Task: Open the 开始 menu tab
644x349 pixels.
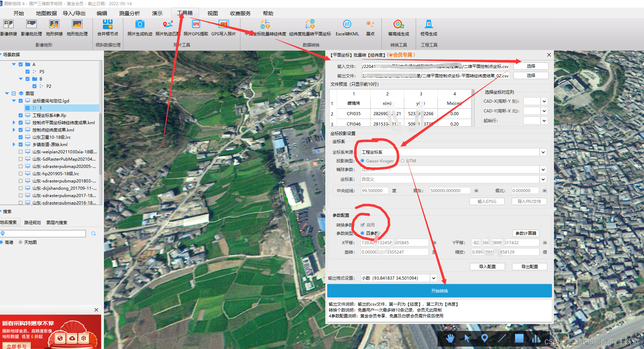Action: pos(19,13)
